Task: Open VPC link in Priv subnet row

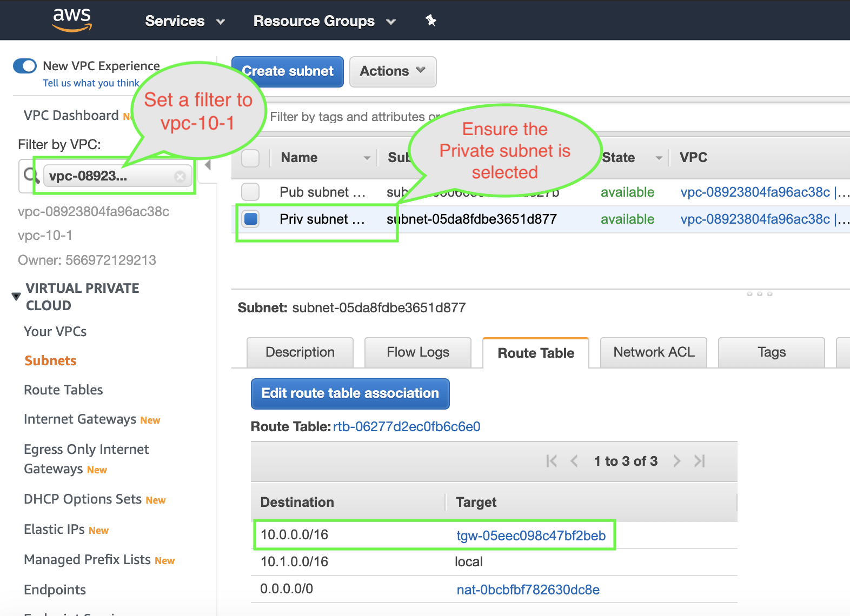Action: (755, 219)
